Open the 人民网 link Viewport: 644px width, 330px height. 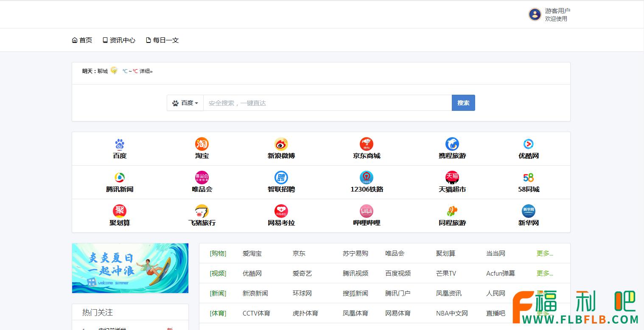click(x=496, y=293)
